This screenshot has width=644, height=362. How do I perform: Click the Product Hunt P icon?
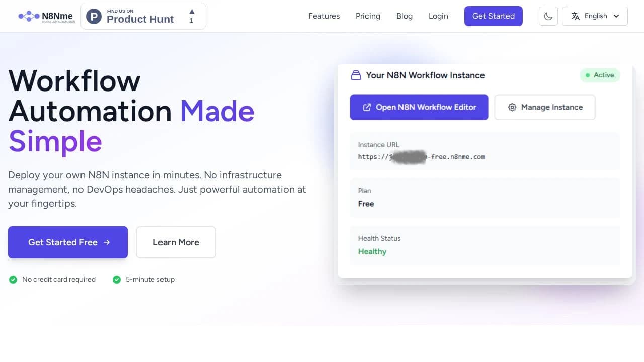[x=94, y=16]
